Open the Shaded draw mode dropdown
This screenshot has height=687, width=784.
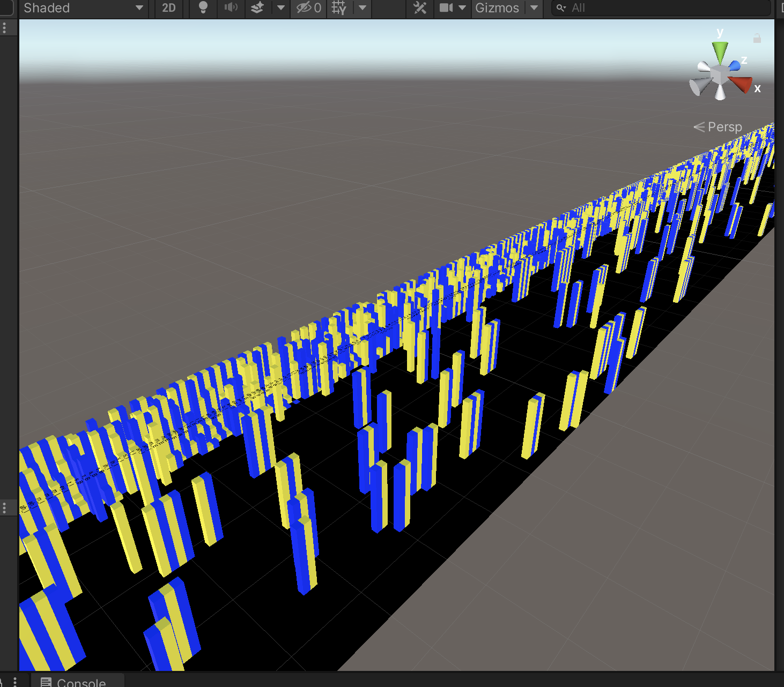[83, 8]
